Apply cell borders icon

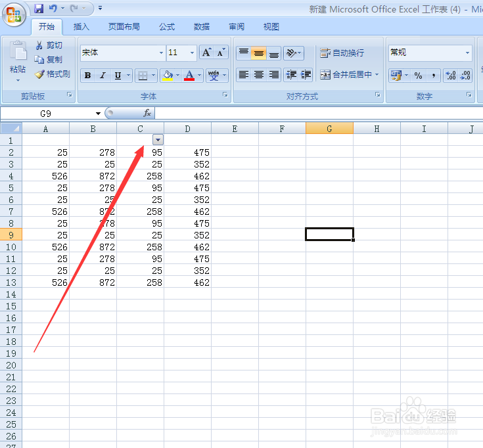[x=143, y=76]
